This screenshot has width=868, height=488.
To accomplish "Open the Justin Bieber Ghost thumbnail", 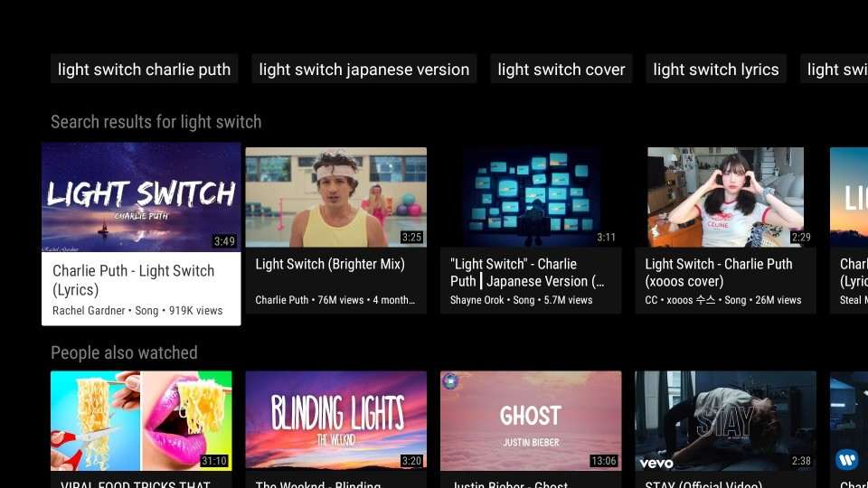I will click(x=531, y=420).
